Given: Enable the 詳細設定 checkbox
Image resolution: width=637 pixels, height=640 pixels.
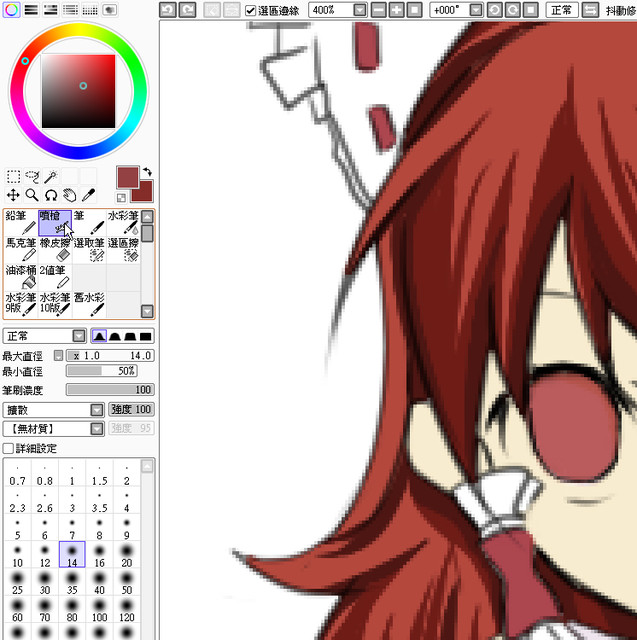Looking at the screenshot, I should click(8, 448).
